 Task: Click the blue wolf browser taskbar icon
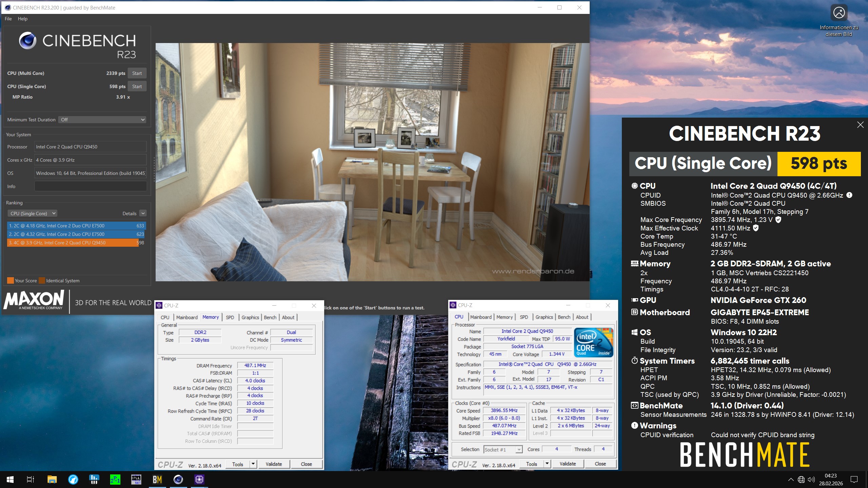pos(73,479)
